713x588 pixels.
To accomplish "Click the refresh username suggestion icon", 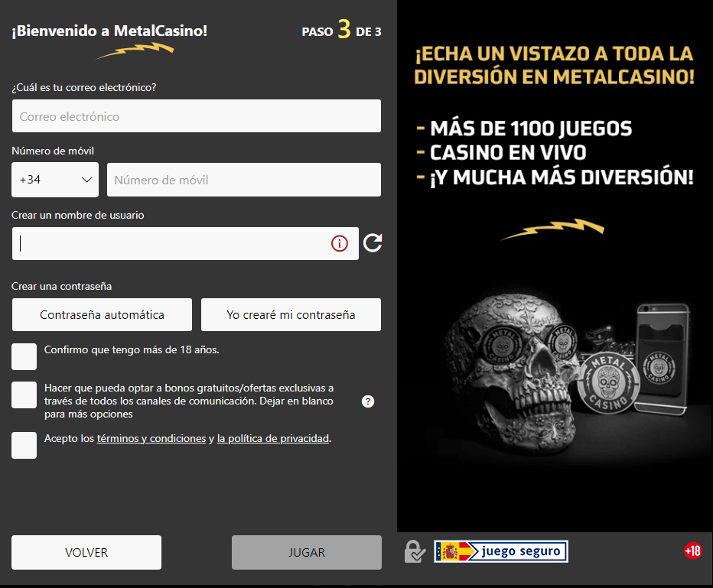I will coord(373,242).
